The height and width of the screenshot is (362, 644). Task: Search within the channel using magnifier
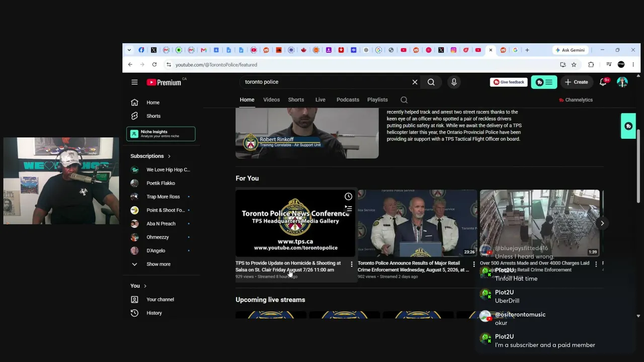[404, 100]
